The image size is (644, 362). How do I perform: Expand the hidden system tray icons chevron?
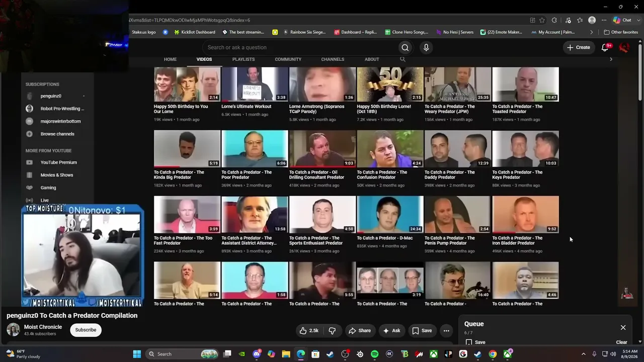point(584,354)
